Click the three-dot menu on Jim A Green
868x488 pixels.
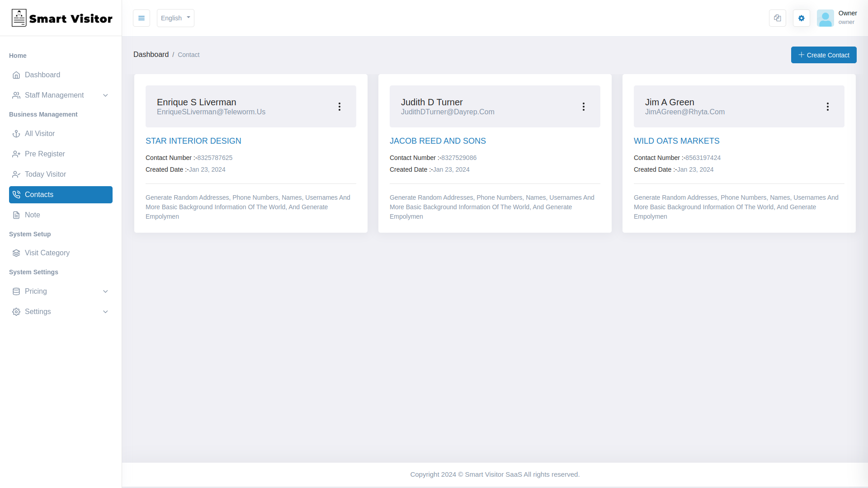pos(827,107)
